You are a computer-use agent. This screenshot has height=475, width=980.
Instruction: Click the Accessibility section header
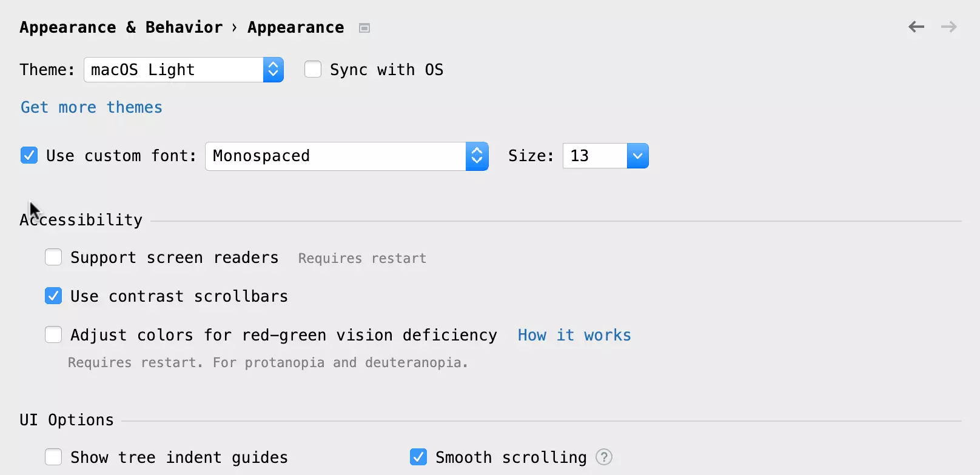tap(81, 220)
